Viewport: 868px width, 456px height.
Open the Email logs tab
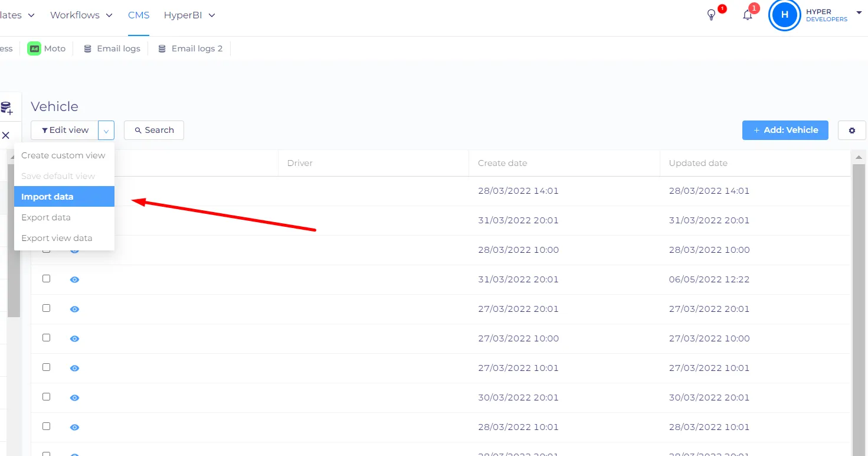point(112,48)
